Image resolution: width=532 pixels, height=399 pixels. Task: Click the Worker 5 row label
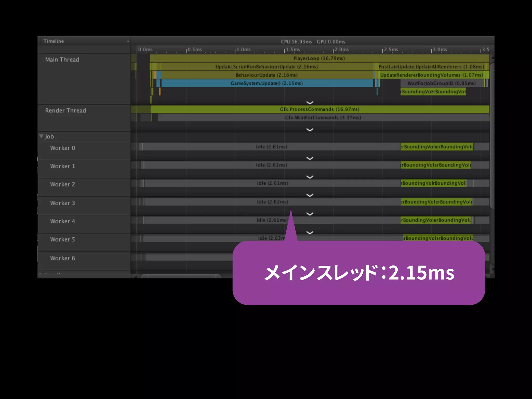[63, 239]
